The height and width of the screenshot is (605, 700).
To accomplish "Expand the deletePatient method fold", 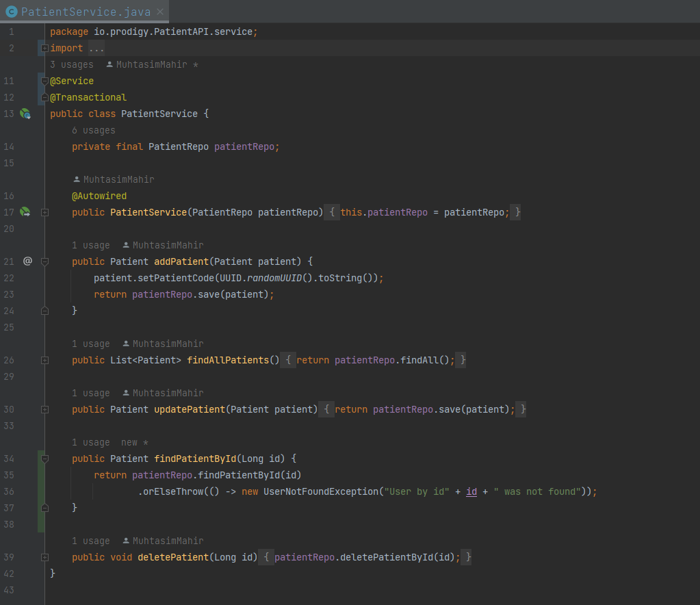I will pos(44,557).
